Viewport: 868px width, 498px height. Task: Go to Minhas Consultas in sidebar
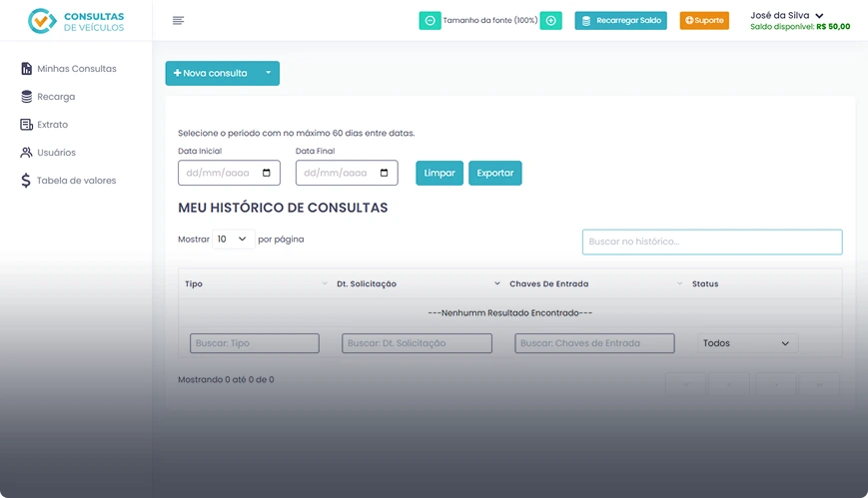coord(76,69)
